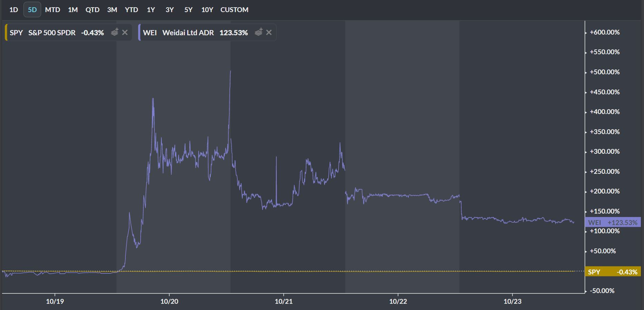Select the 5D time range tab
Viewport: 644px width, 310px height.
(32, 10)
